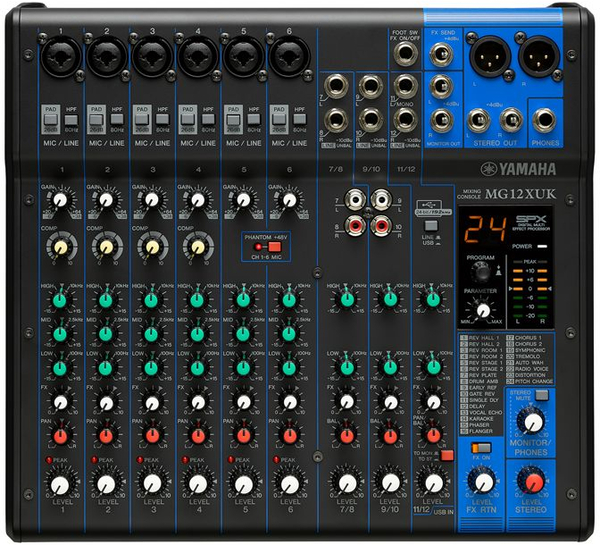Viewport: 600px width, 545px height.
Task: Click the white RCA input 7 L
Action: 355,200
